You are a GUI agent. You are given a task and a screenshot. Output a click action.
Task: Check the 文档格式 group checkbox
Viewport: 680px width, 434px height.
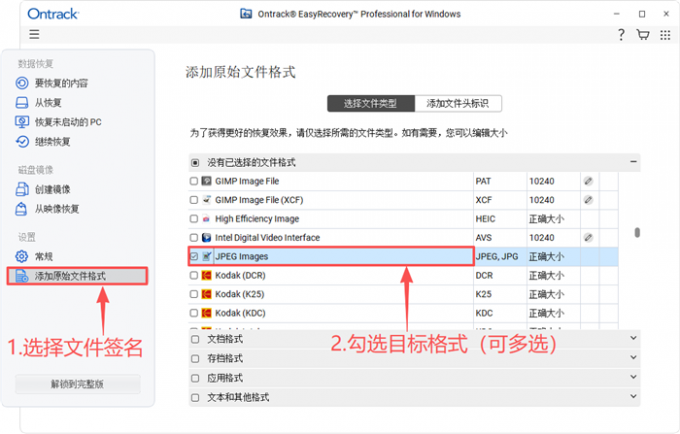tap(195, 339)
